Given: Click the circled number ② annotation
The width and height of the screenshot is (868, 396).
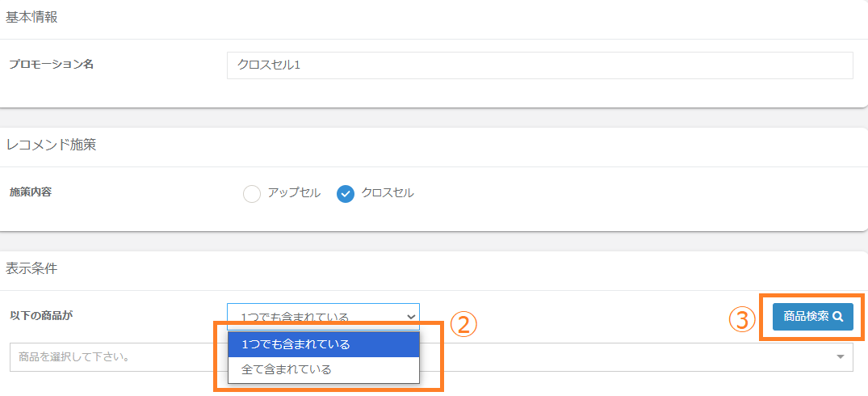Looking at the screenshot, I should click(464, 324).
